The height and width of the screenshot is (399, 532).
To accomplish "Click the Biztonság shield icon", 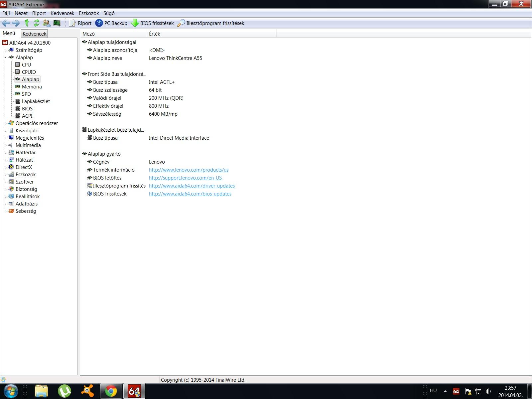I will [11, 189].
